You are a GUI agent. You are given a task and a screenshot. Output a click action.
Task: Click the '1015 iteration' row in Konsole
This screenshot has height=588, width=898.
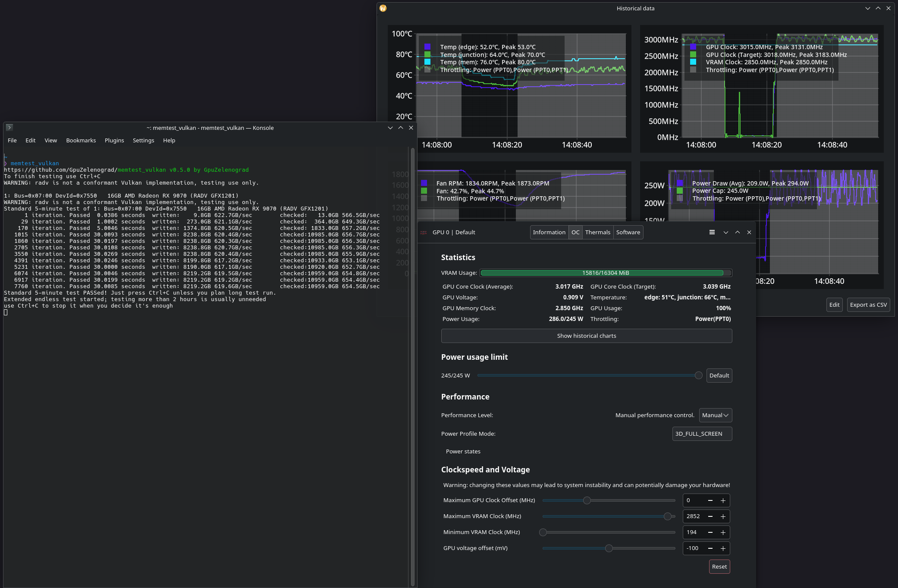click(192, 235)
